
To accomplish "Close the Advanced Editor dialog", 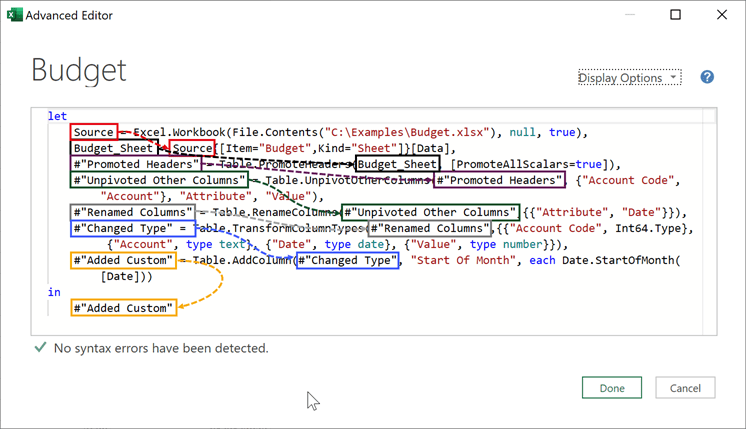I will pos(722,16).
